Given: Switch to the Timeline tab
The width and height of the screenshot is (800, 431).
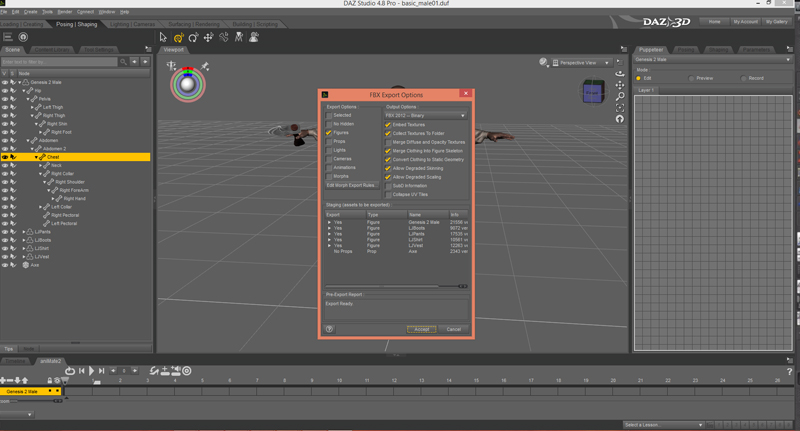Looking at the screenshot, I should tap(15, 361).
